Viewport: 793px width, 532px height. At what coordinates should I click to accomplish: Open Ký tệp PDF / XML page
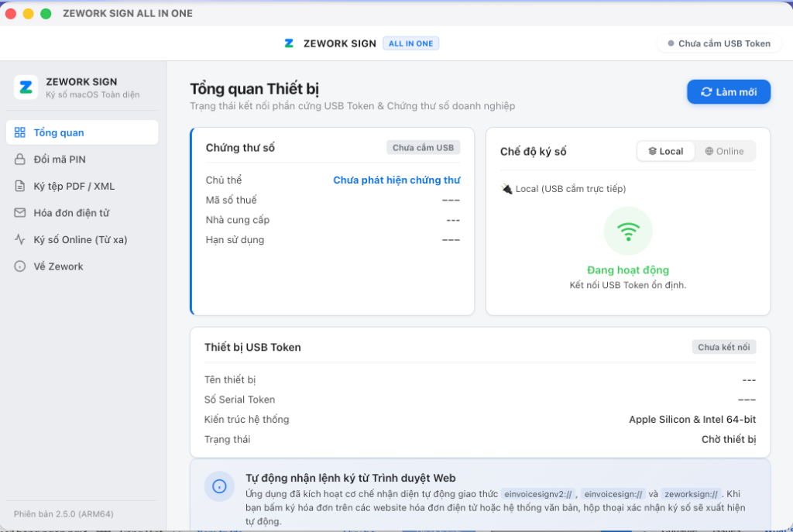[82, 186]
